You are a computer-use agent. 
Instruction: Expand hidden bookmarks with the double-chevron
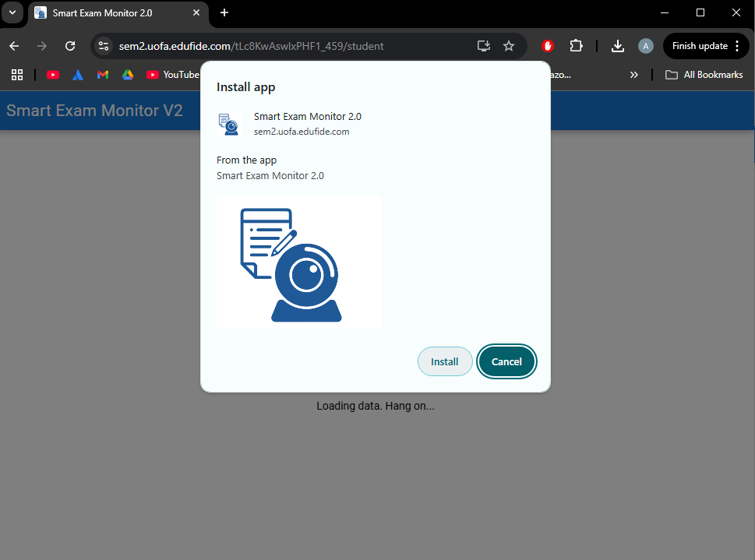tap(633, 75)
